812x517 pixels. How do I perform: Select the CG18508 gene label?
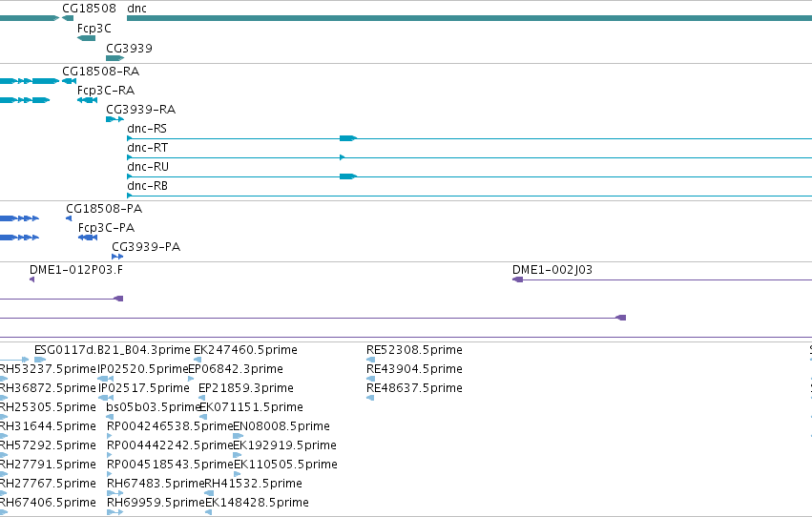pos(89,9)
